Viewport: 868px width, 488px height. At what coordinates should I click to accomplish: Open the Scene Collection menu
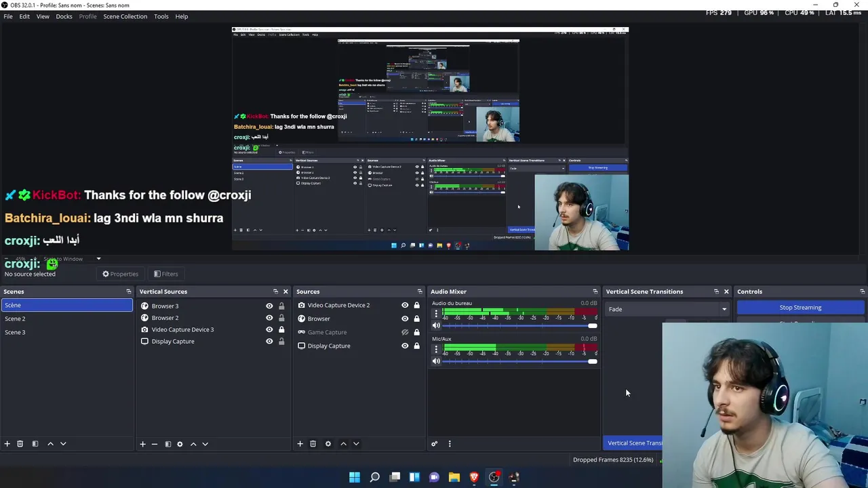pyautogui.click(x=125, y=16)
